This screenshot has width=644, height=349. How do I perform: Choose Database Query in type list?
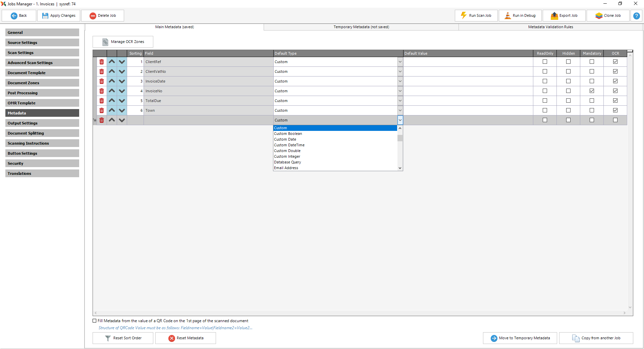click(287, 162)
